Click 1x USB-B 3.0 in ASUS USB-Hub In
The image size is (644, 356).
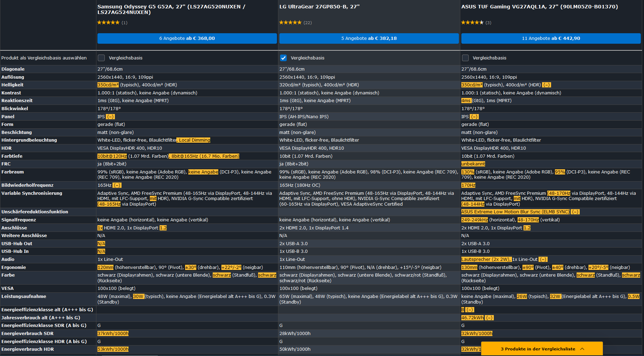point(475,251)
